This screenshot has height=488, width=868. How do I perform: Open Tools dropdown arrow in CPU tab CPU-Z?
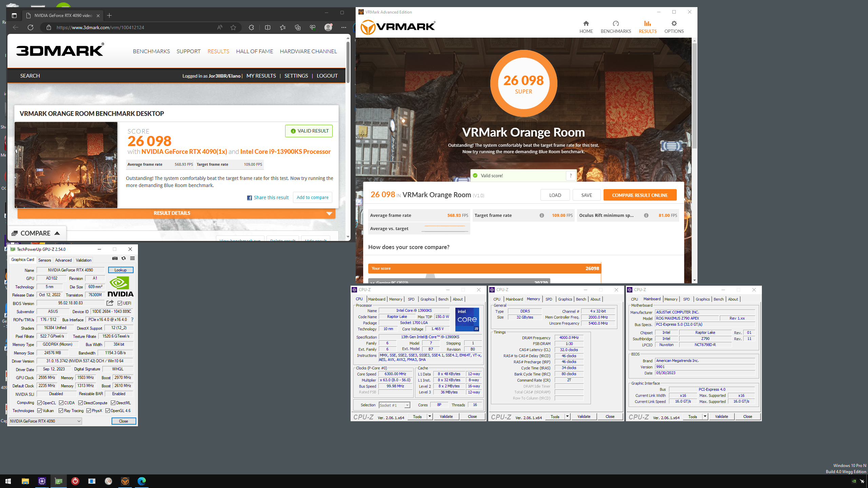[430, 416]
